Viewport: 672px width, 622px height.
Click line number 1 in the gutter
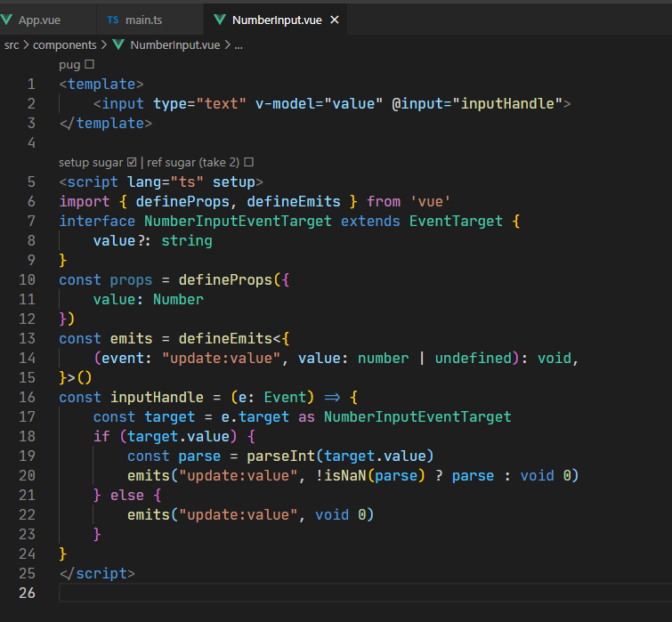31,84
